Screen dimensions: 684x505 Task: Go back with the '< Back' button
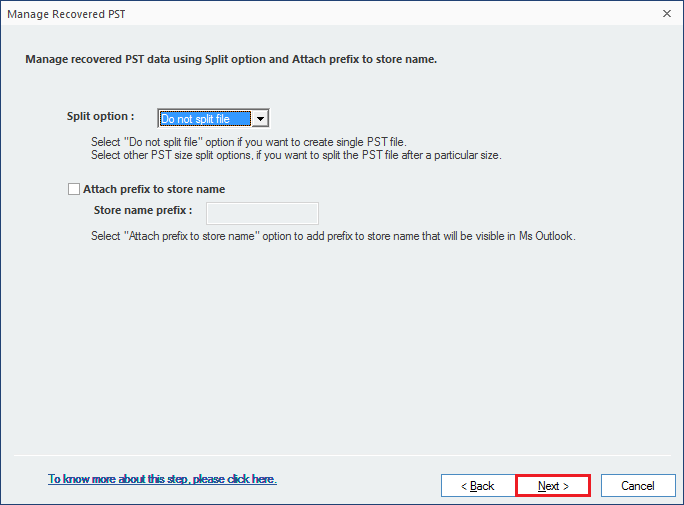(478, 486)
